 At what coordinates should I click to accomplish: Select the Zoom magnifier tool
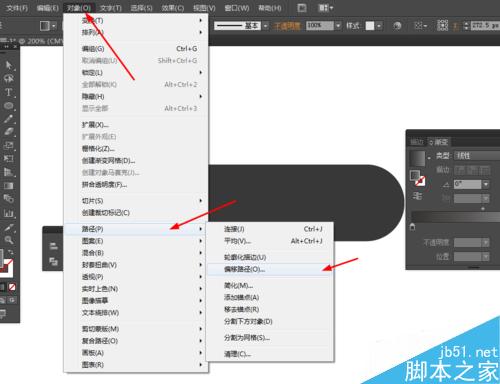[x=9, y=240]
